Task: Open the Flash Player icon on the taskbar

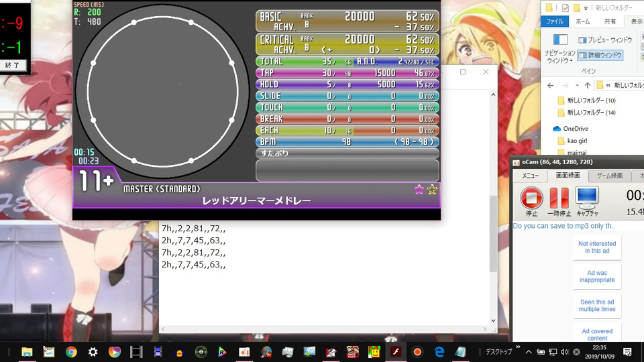Action: pos(396,352)
